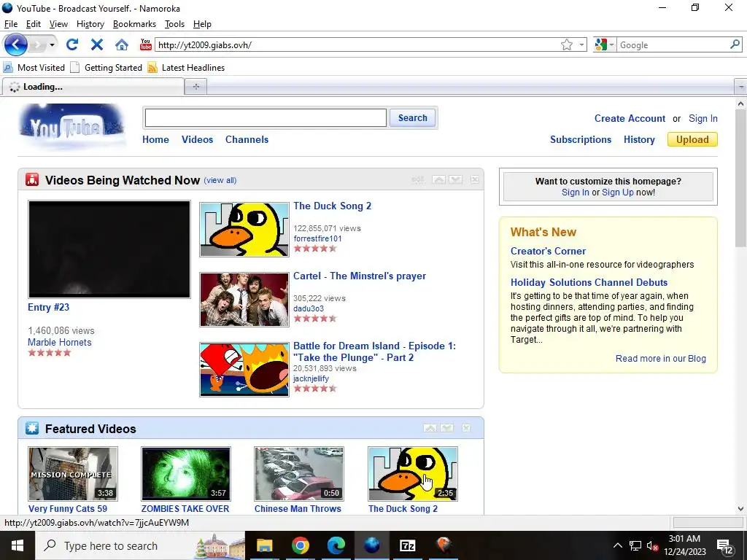Viewport: 747px width, 560px height.
Task: Open the Edit menu
Action: pos(34,24)
